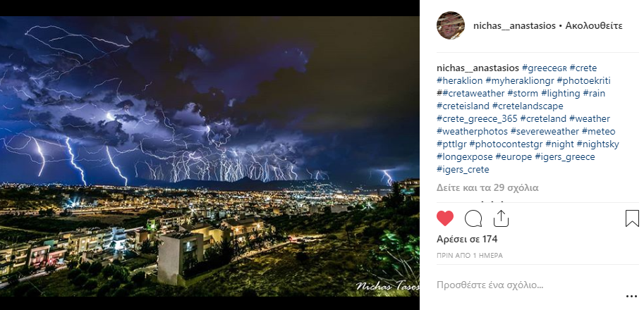Select the #igers_crete hashtag
This screenshot has width=644, height=310.
[x=463, y=169]
